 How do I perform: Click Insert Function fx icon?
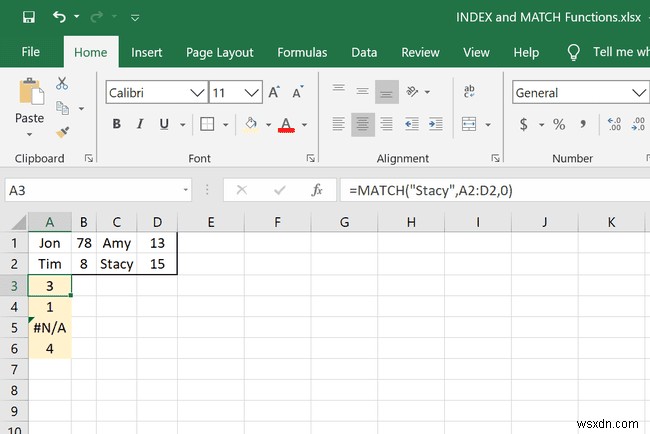point(317,190)
